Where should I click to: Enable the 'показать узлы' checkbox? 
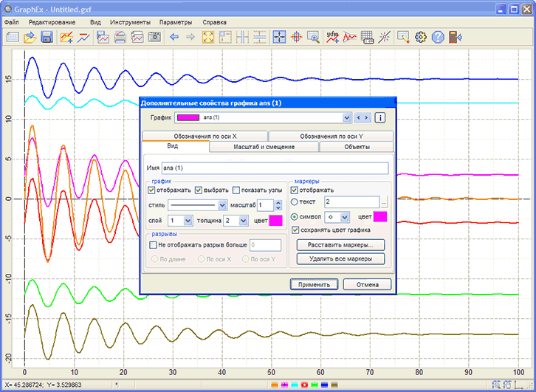236,190
